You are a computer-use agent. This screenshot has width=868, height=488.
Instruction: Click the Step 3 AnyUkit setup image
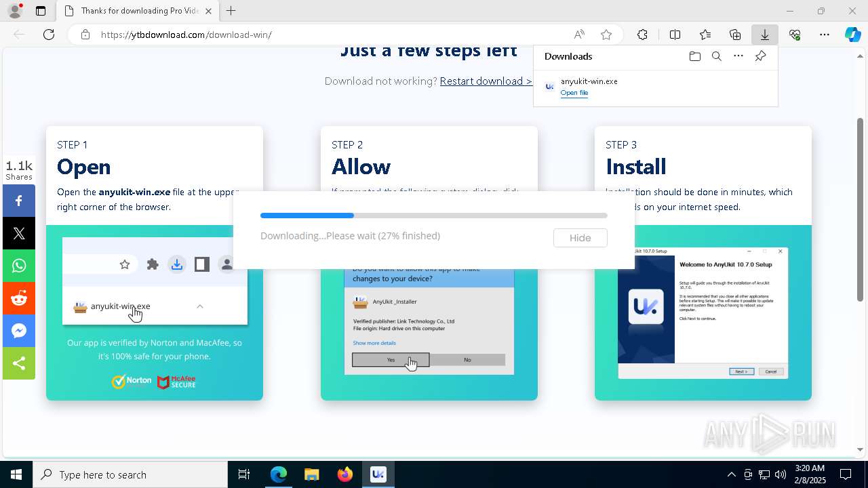[703, 312]
